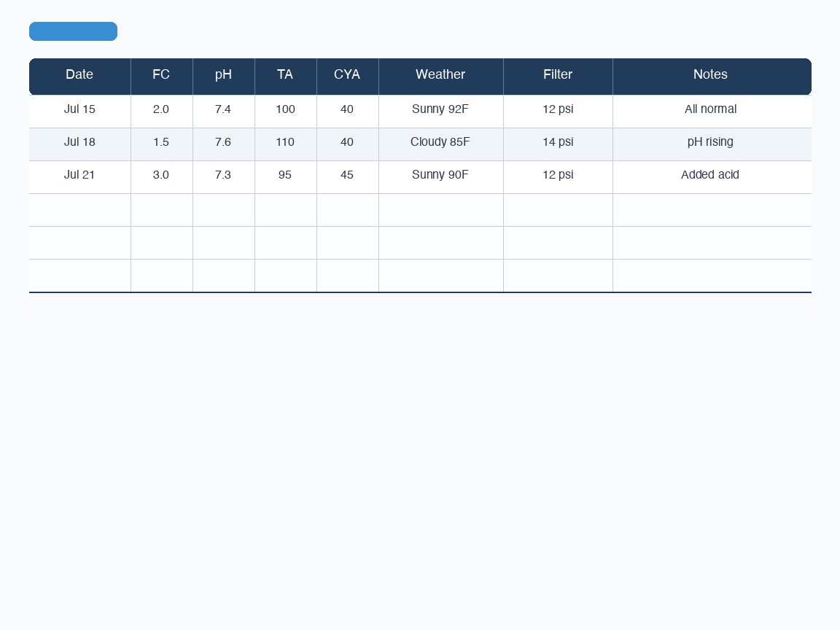Click the Date column header

click(x=79, y=77)
